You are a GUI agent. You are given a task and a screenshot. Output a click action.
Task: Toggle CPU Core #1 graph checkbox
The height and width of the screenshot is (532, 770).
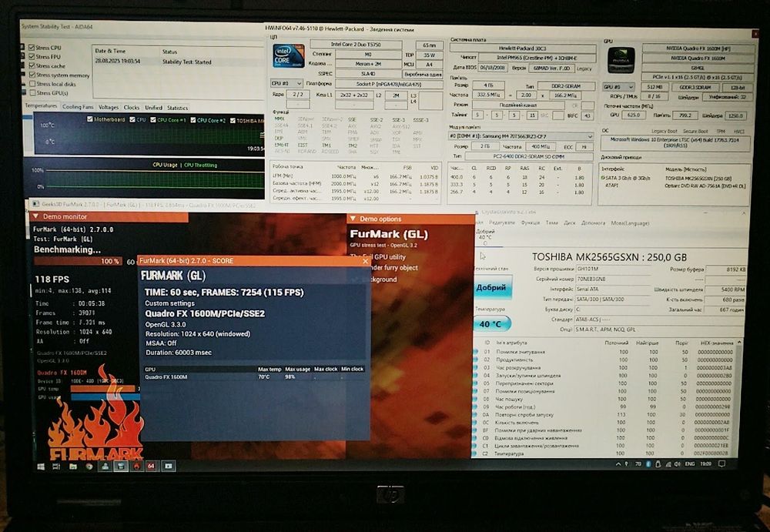(x=153, y=119)
